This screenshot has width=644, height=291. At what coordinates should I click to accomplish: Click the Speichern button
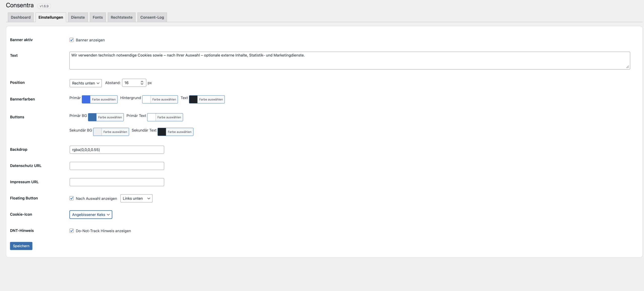[x=21, y=246]
